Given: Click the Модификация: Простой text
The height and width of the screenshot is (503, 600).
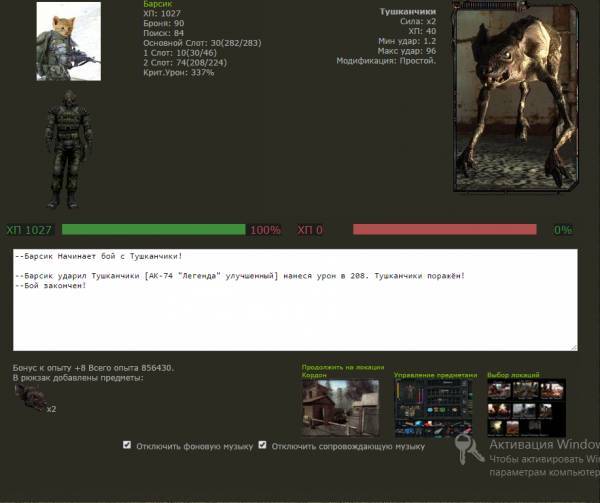Looking at the screenshot, I should pyautogui.click(x=386, y=60).
